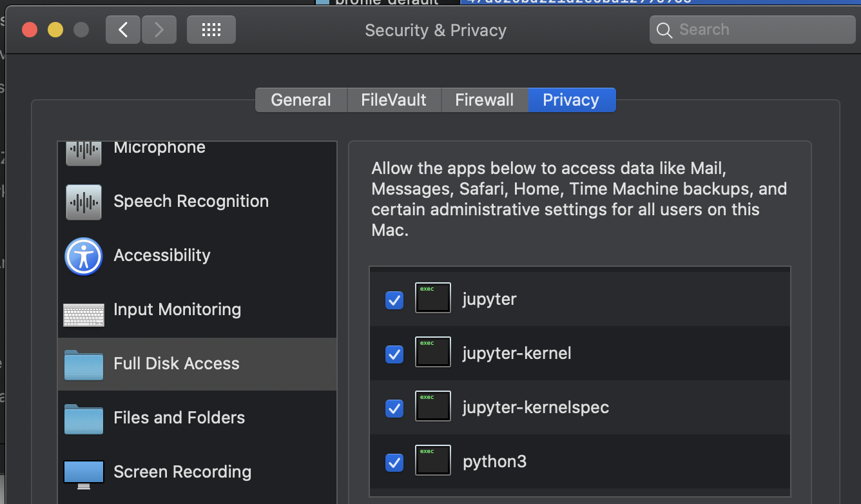Screen dimensions: 861x504
Task: Go back to previous preference pane
Action: (122, 29)
